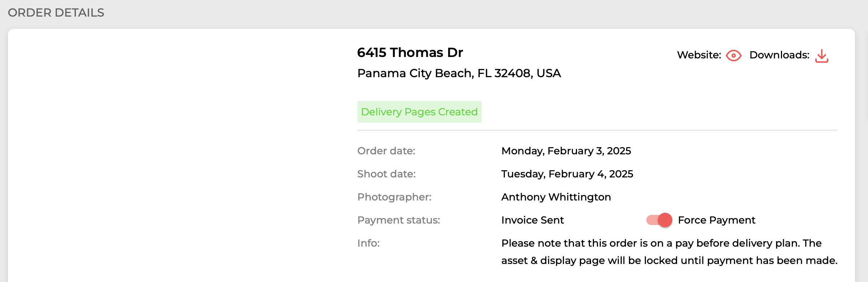
Task: Click the shoot date Tuesday, February 4, 2025
Action: click(567, 174)
